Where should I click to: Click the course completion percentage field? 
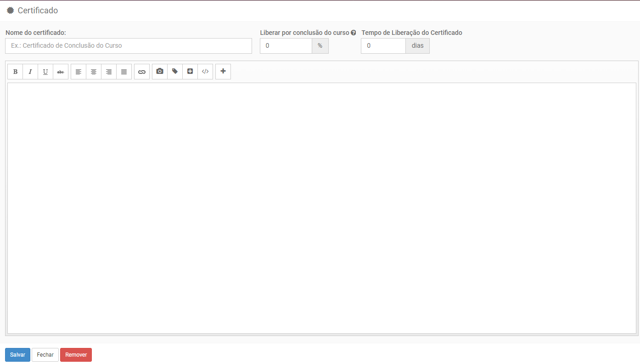tap(286, 46)
